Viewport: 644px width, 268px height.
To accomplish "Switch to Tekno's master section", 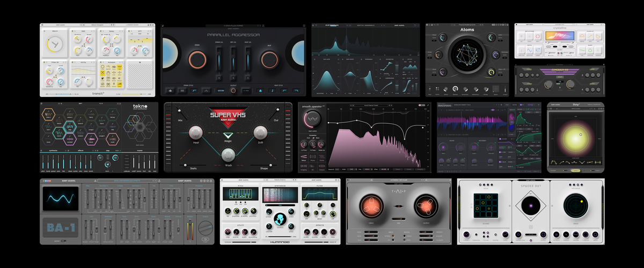I will point(140,151).
